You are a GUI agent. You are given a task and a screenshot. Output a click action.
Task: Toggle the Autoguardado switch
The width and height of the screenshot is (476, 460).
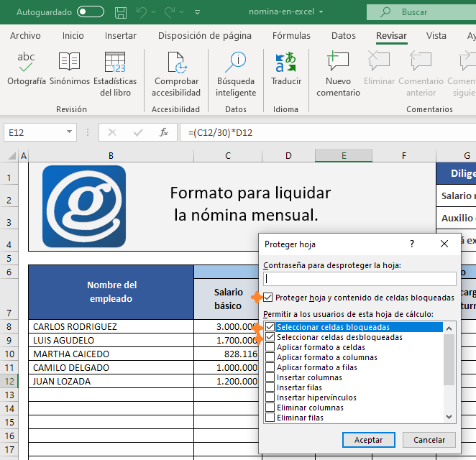click(91, 12)
